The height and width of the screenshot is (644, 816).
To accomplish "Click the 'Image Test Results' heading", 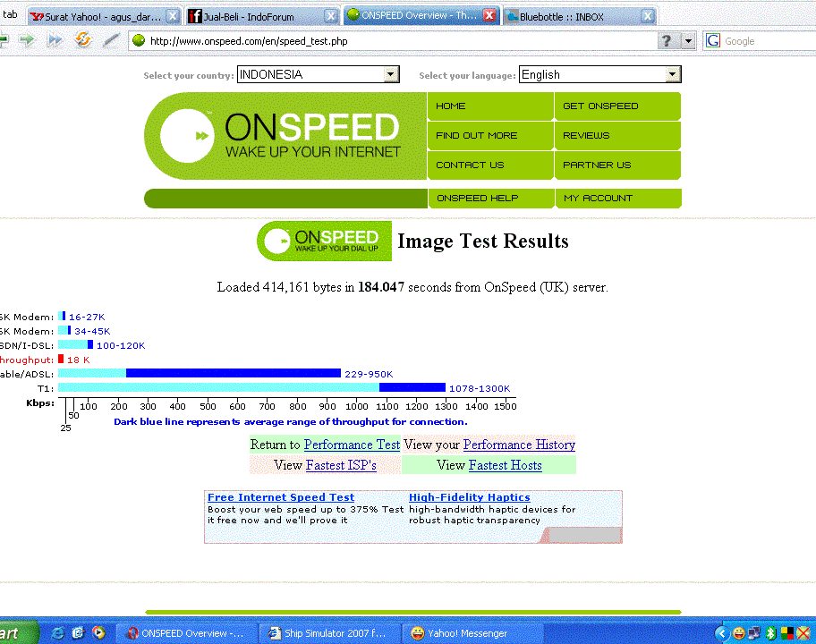I will click(483, 241).
